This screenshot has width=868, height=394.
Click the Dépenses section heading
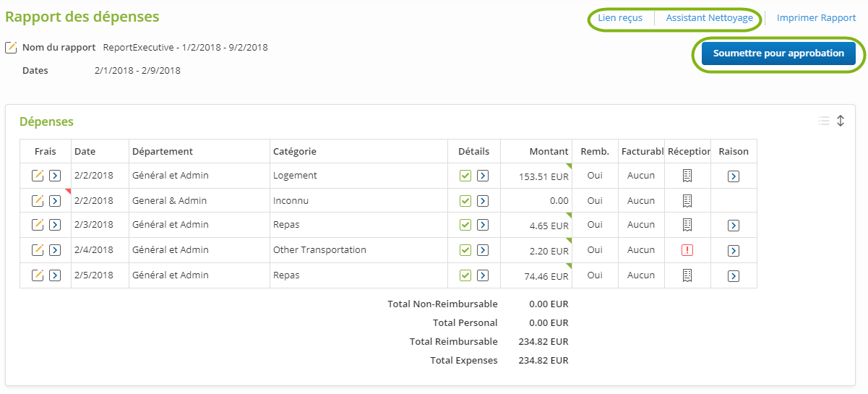46,122
